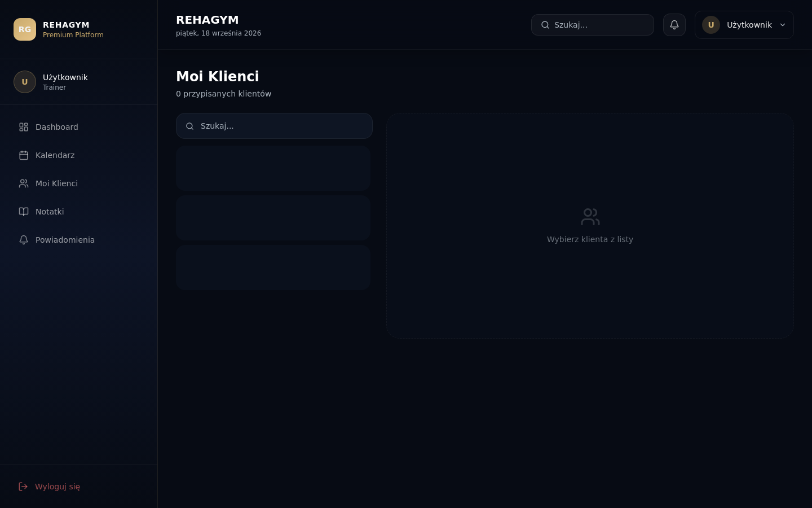
Task: Click the REHAGYM brand name in sidebar
Action: point(66,25)
